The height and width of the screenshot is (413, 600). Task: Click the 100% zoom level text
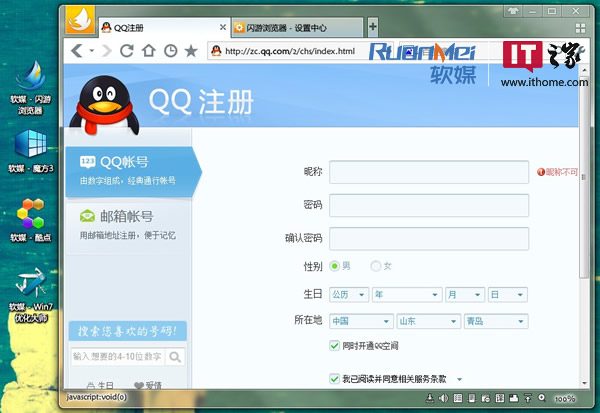click(x=565, y=399)
